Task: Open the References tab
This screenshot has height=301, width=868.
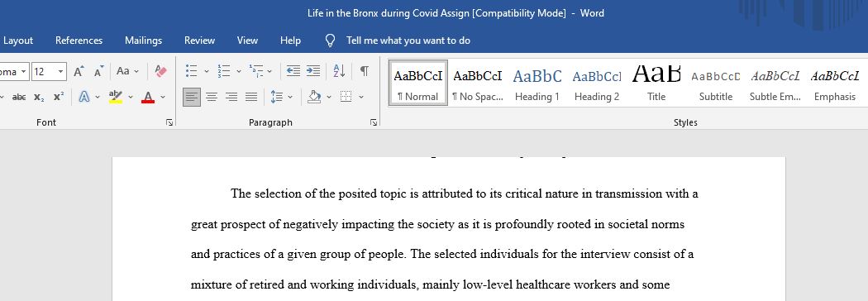Action: coord(79,41)
